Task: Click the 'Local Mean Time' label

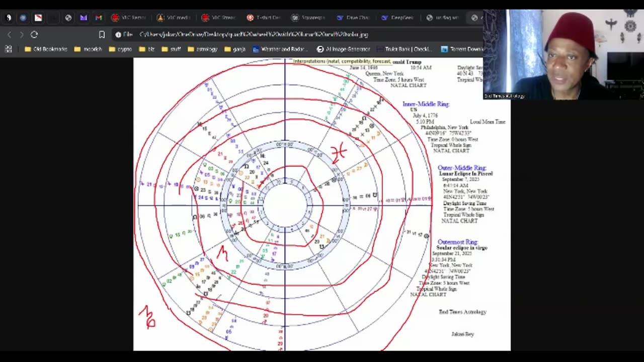Action: point(488,122)
